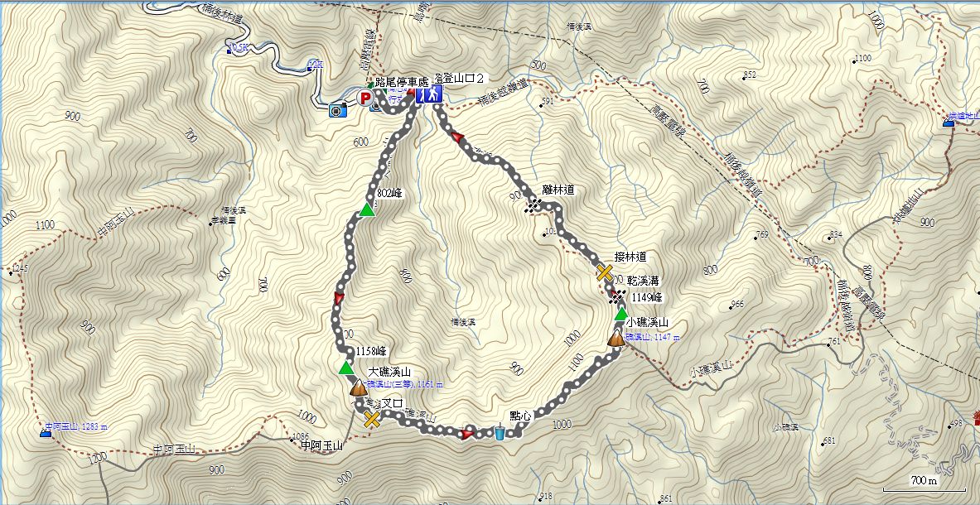Screen dimensions: 980x505
Task: Select the blue 中阿玉山 1283 m summit marker
Action: tap(46, 430)
